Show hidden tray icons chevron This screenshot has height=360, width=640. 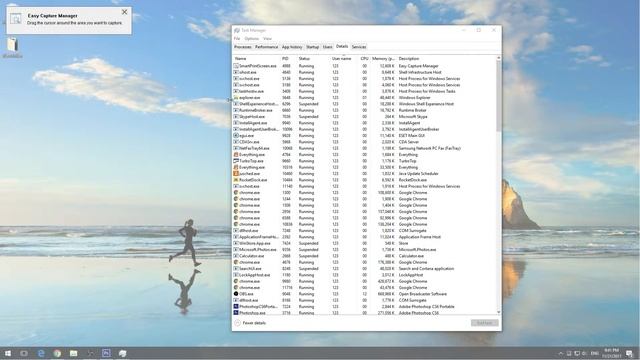(x=561, y=353)
